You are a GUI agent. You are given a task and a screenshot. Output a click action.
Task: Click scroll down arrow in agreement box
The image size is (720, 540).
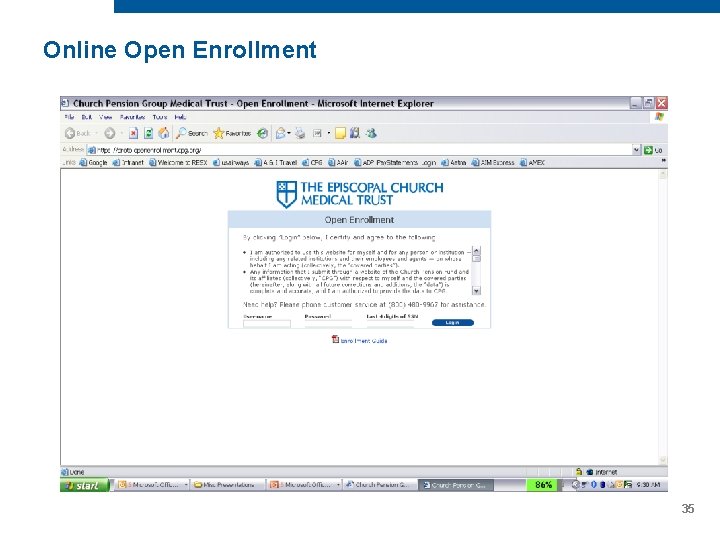click(476, 291)
